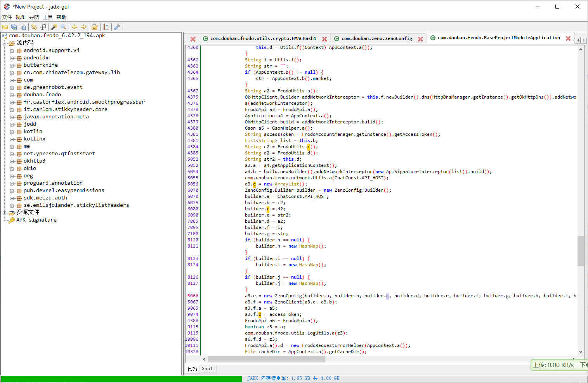Click the horizontal code scrollbar thumb

(267, 359)
